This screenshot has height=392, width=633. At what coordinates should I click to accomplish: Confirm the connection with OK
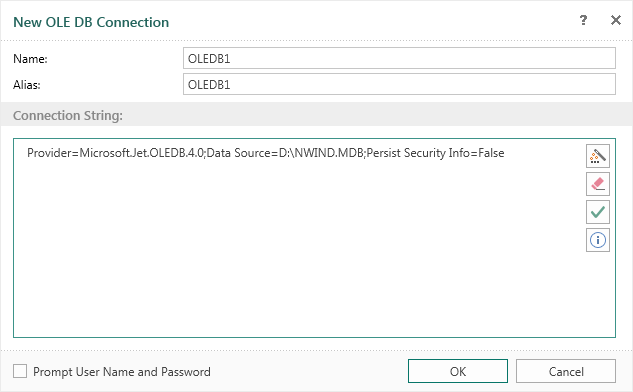[x=458, y=371]
